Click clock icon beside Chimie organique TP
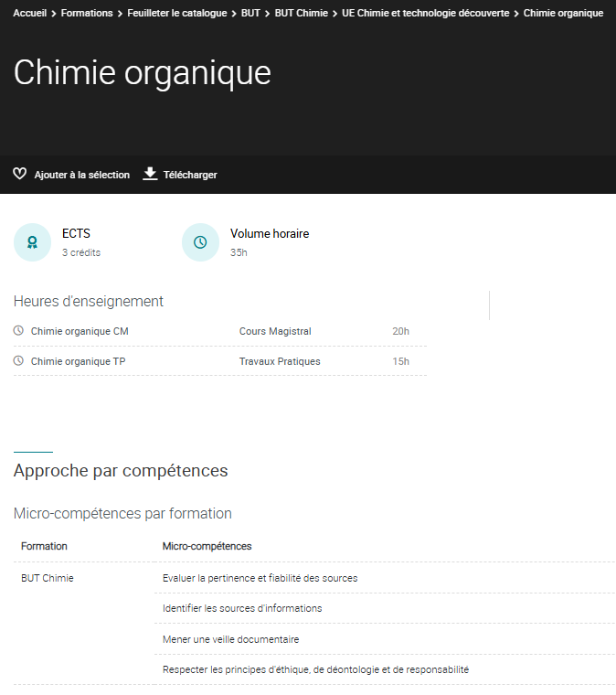The width and height of the screenshot is (616, 695). coord(19,361)
